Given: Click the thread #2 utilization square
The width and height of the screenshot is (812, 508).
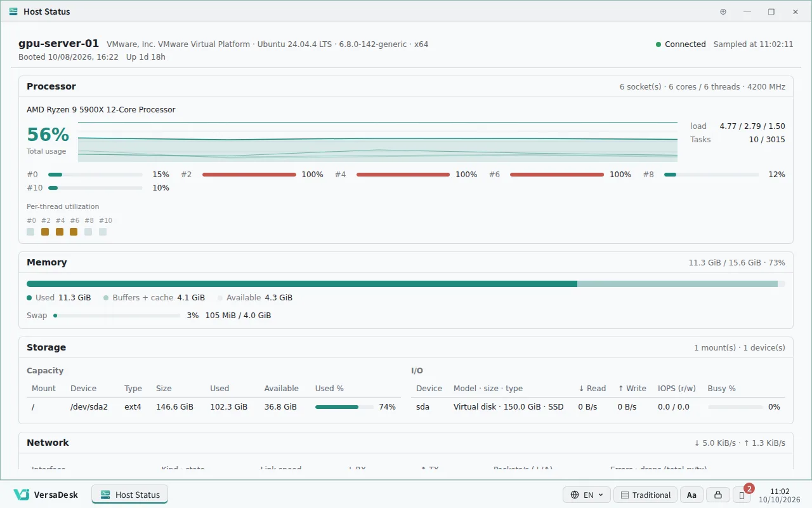Looking at the screenshot, I should pos(45,232).
